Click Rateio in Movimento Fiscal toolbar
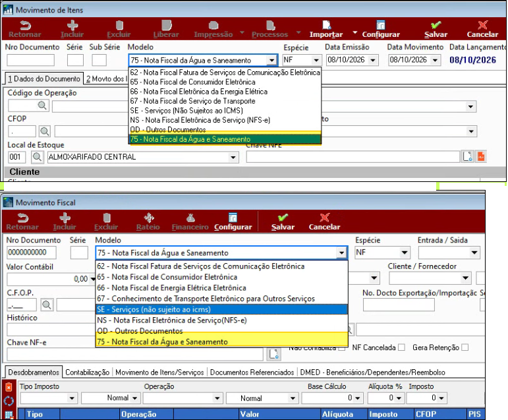 [x=148, y=222]
